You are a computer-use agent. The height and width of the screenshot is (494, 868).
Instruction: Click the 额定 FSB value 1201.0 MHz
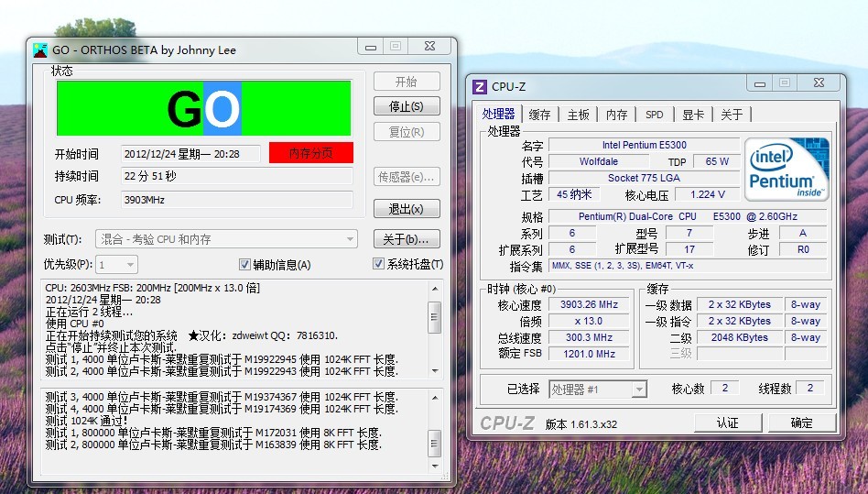[x=589, y=354]
